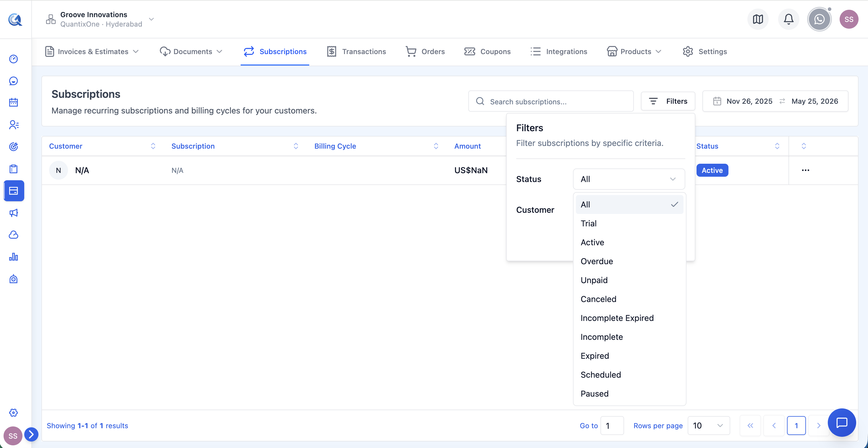Viewport: 868px width, 448px height.
Task: Open the dashboard gauge icon in sidebar
Action: 14,59
